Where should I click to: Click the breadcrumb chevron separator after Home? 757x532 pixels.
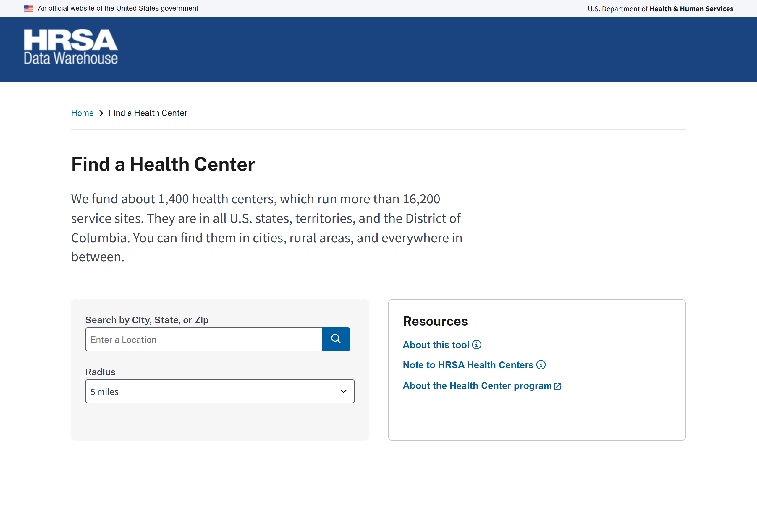101,113
